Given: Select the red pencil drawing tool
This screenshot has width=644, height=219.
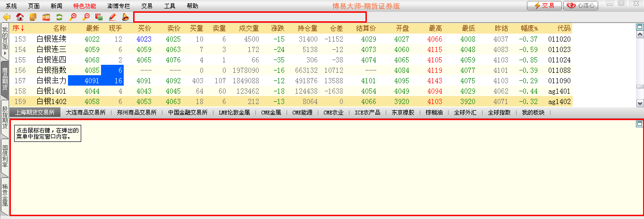Looking at the screenshot, I should pyautogui.click(x=112, y=17).
